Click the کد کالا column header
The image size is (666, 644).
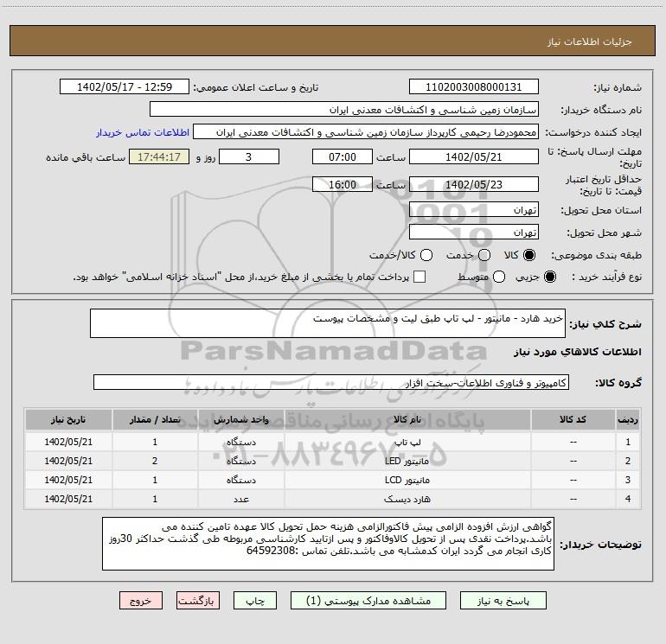(x=573, y=419)
